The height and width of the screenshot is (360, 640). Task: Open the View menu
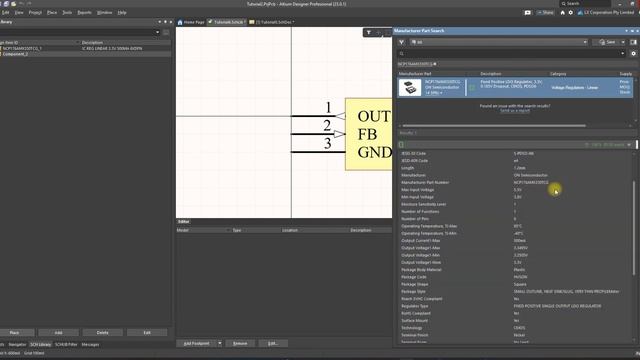[x=19, y=13]
